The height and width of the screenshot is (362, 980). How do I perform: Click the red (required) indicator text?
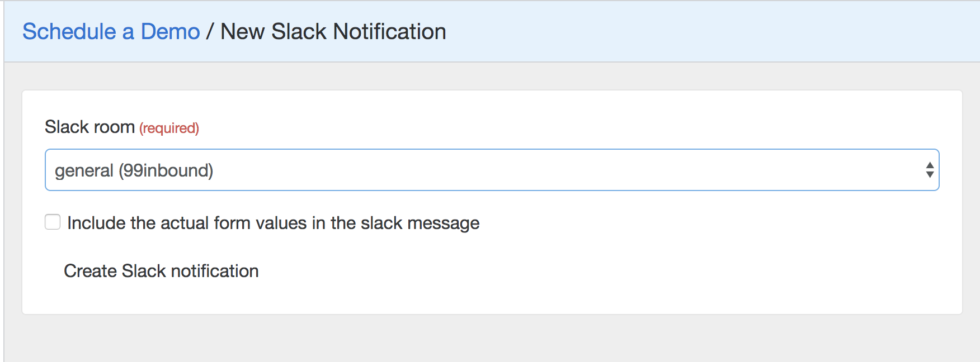[x=169, y=128]
